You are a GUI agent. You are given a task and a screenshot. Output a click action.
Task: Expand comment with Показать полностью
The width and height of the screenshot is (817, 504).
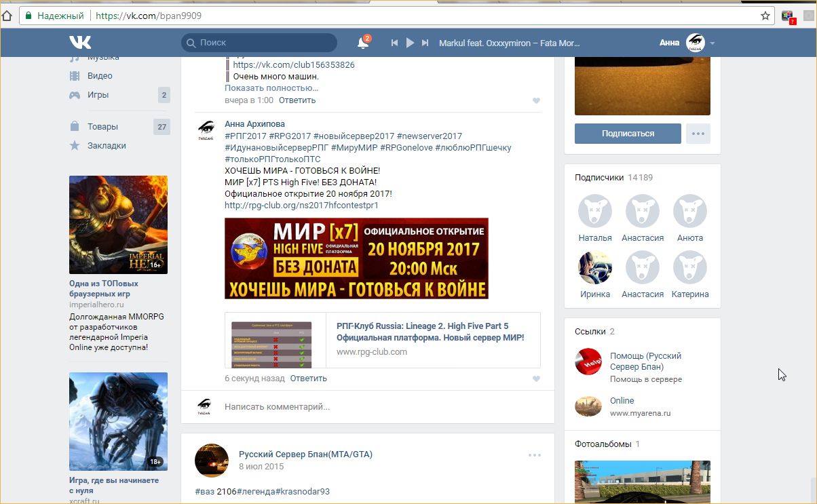tap(271, 88)
